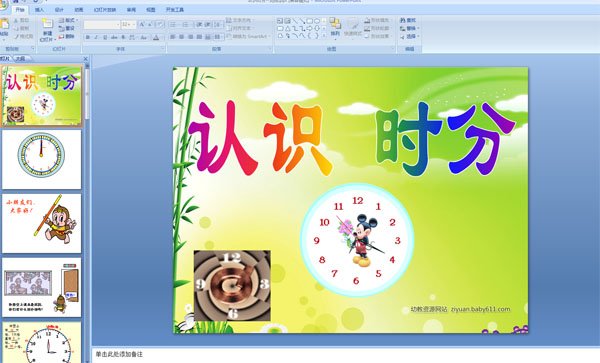Switch to the Insert ribbon tab
Viewport: 600px width, 363px height.
(x=39, y=10)
